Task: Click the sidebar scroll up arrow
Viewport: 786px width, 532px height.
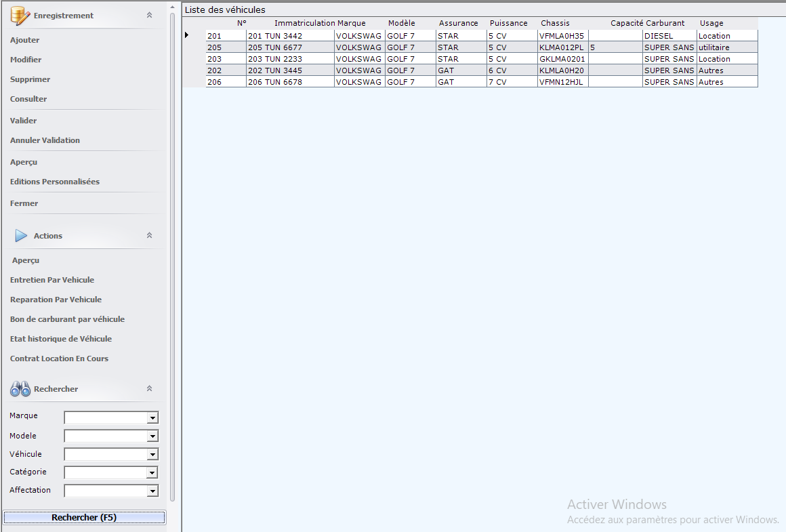Action: coord(172,7)
